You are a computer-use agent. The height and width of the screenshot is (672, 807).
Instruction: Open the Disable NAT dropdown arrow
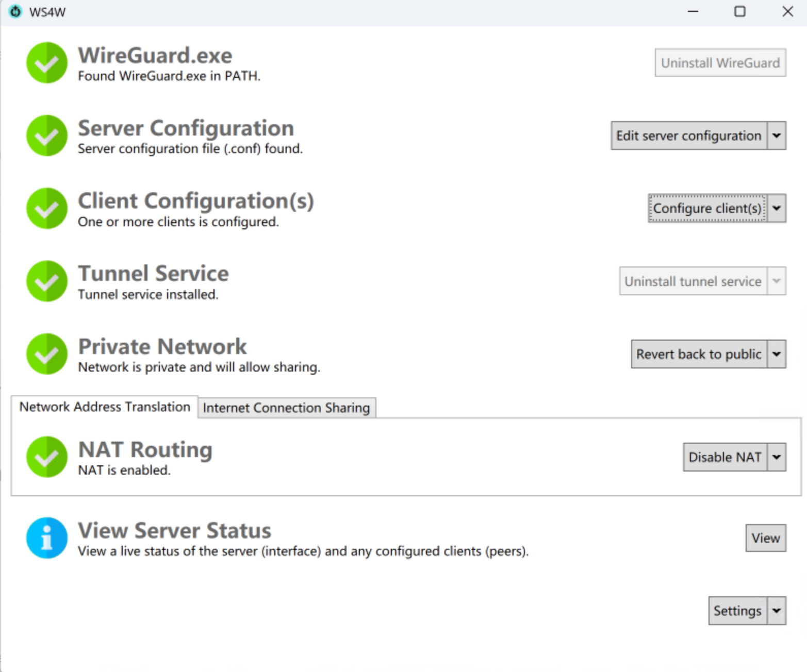(x=777, y=457)
